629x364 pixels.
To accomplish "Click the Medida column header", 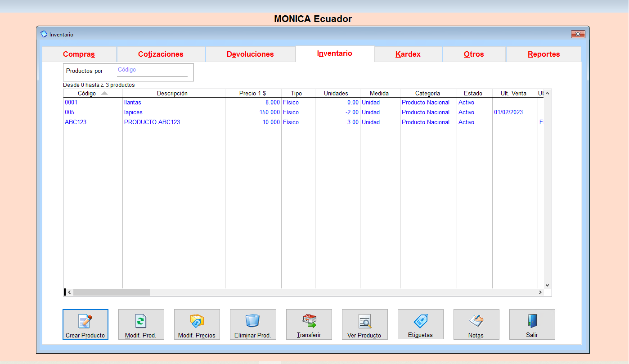I will (x=380, y=93).
